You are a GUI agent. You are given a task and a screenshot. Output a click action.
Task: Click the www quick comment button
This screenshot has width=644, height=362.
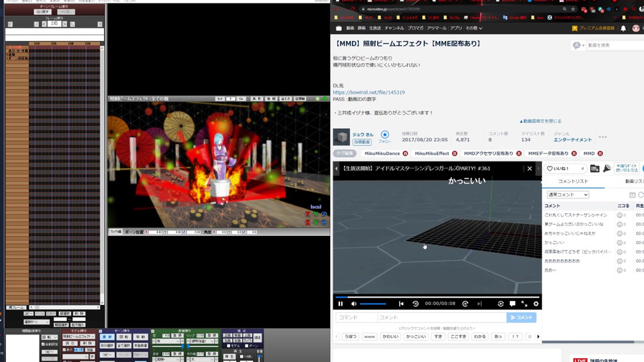(x=369, y=337)
